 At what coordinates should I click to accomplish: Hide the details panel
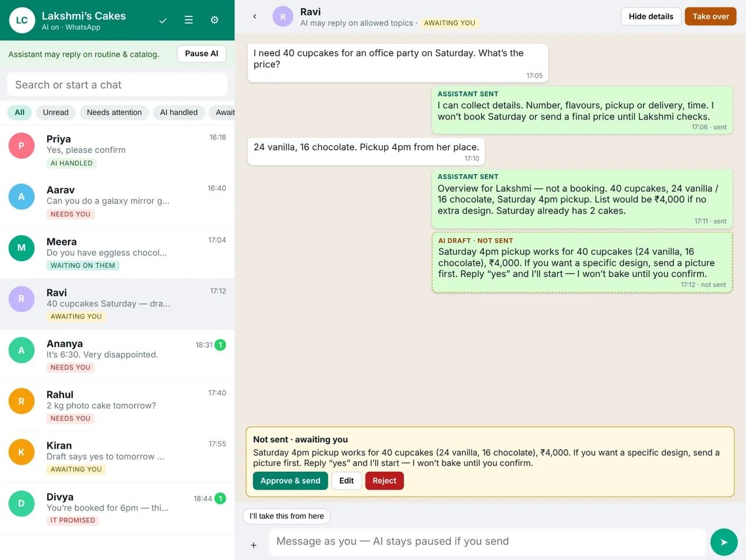[x=651, y=16]
